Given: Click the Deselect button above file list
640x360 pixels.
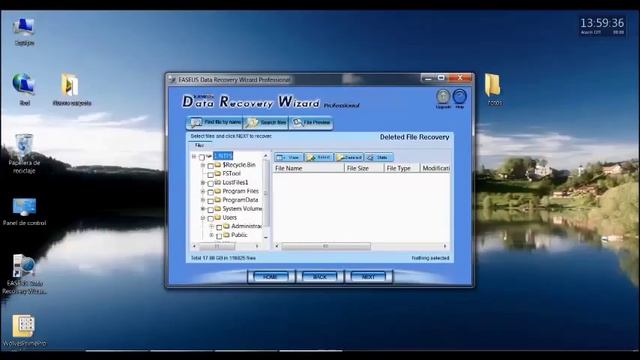Looking at the screenshot, I should 349,157.
